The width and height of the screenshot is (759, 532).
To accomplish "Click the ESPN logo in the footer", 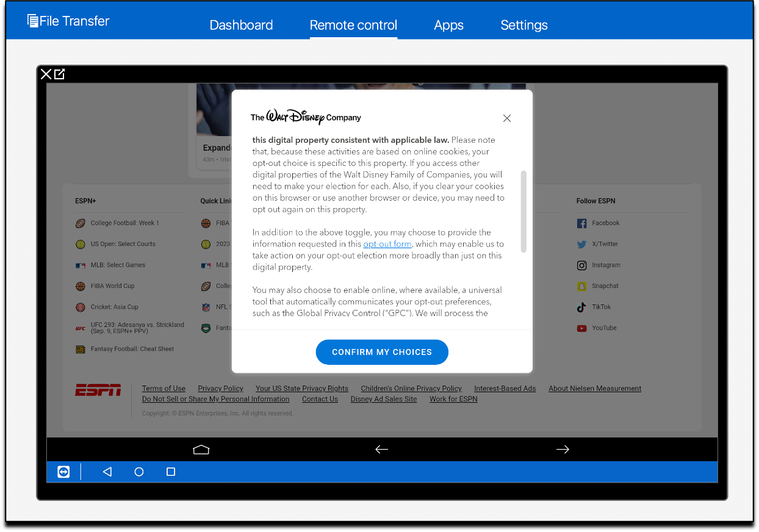I will [x=98, y=390].
